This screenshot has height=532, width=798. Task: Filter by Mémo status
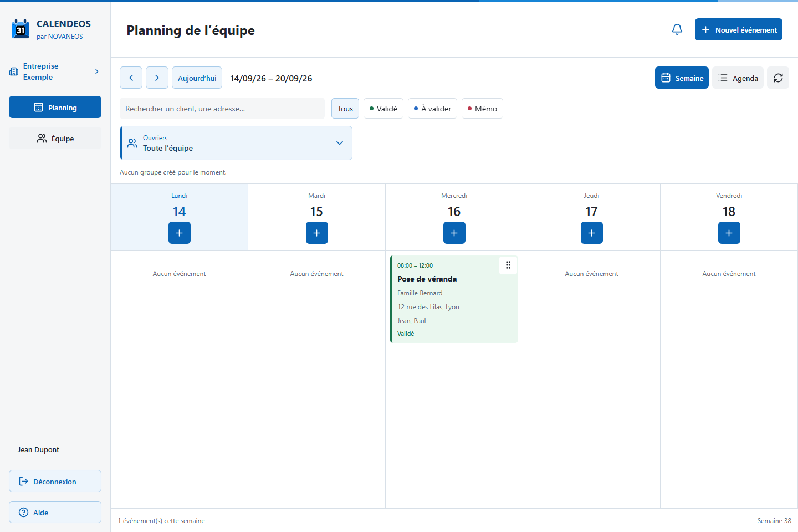[482, 109]
